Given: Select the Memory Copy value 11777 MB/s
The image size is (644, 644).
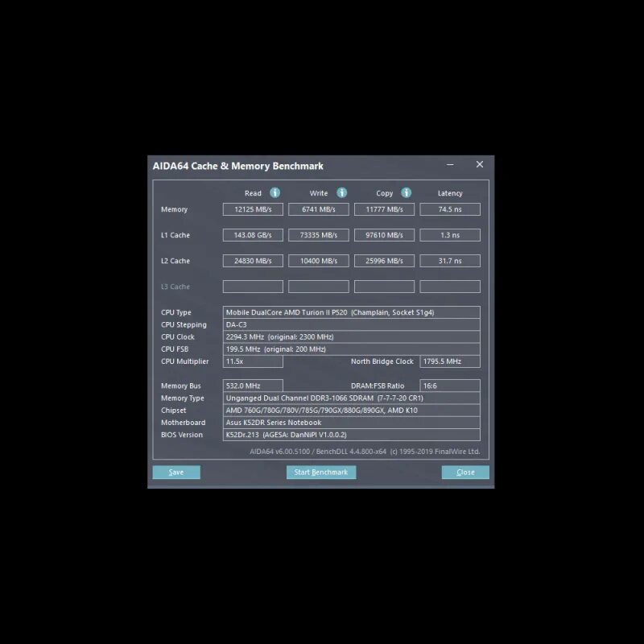Looking at the screenshot, I should point(385,209).
